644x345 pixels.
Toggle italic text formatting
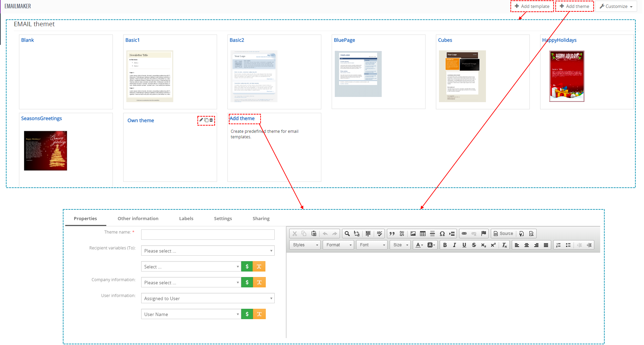[x=455, y=245]
